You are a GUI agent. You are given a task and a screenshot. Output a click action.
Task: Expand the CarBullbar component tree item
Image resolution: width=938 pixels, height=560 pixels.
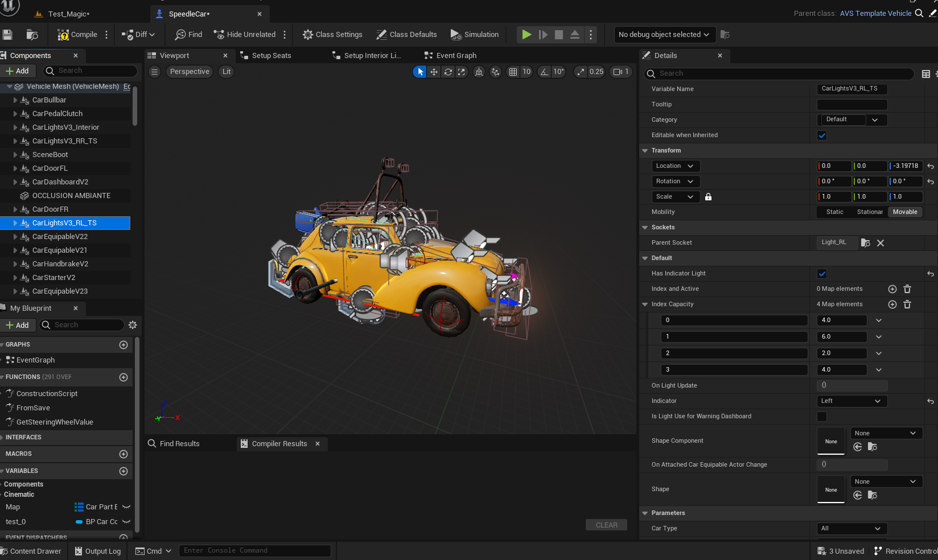15,100
